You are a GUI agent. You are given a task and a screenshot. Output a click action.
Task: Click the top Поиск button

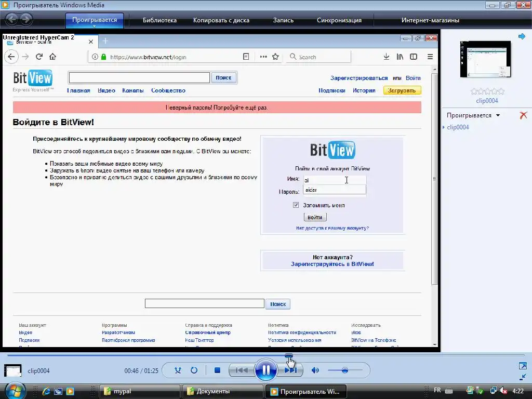pos(223,78)
